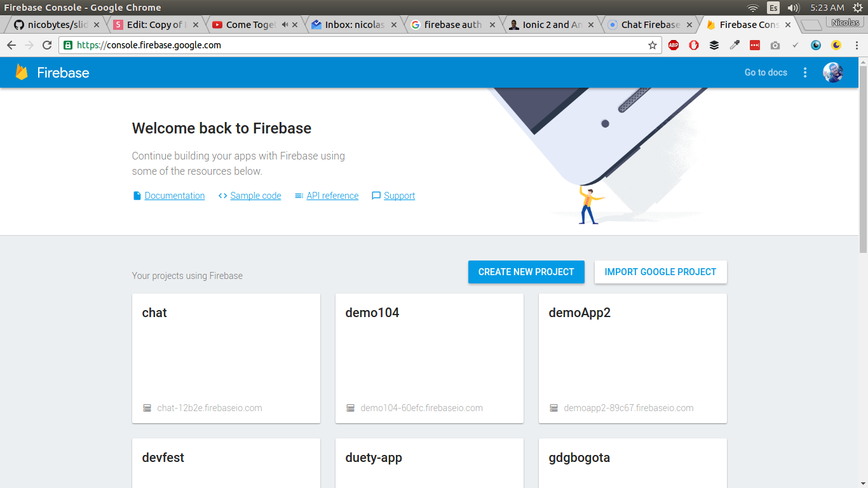Open the user account avatar
Viewport: 868px width, 488px height.
coord(833,72)
